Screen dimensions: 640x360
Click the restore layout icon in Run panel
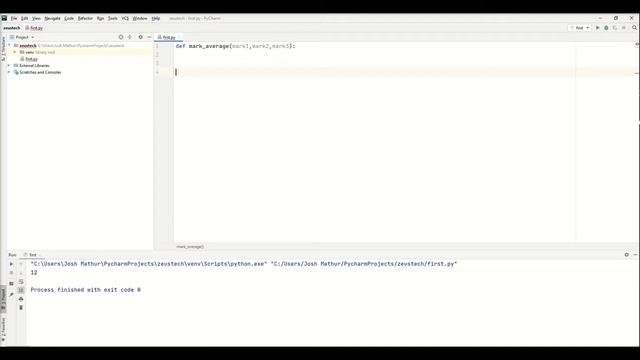pyautogui.click(x=11, y=283)
